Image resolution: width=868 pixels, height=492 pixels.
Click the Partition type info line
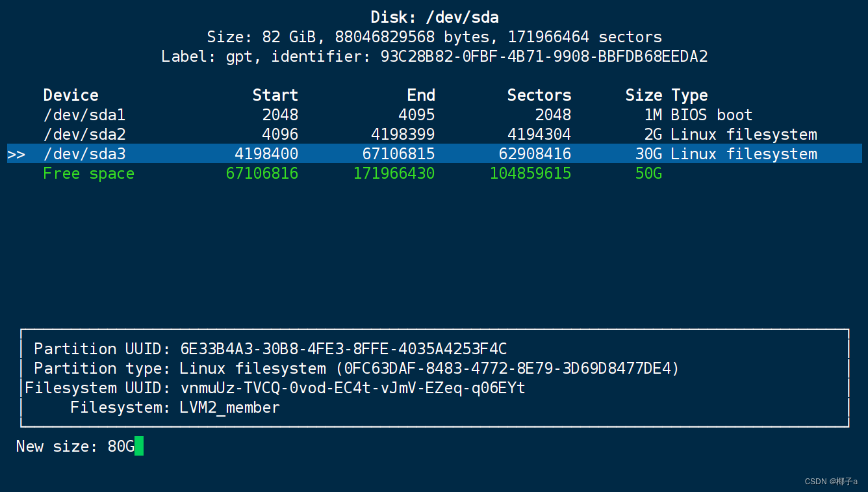[x=357, y=369]
